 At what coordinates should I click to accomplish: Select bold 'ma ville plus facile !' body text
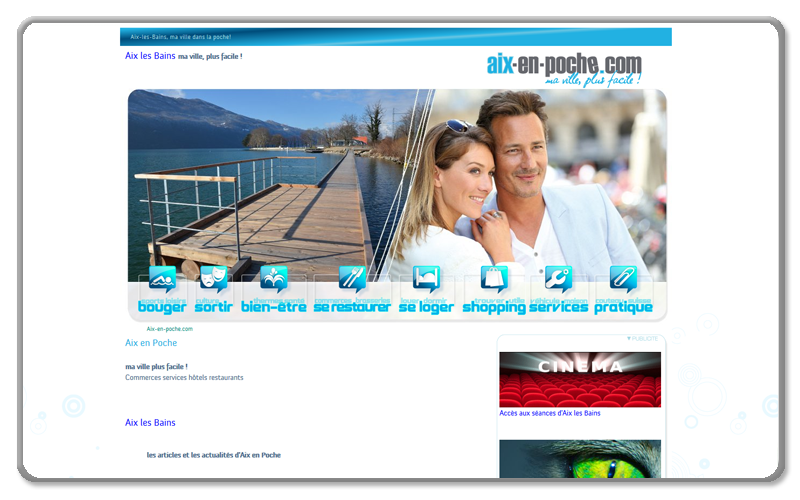(x=156, y=367)
